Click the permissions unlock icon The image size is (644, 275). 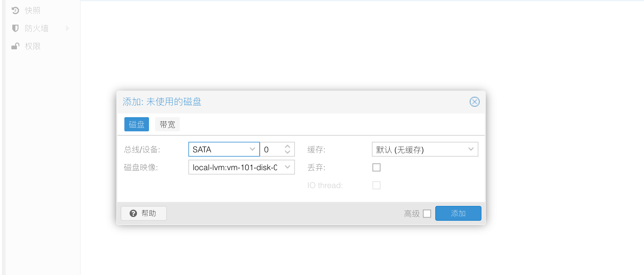(15, 46)
